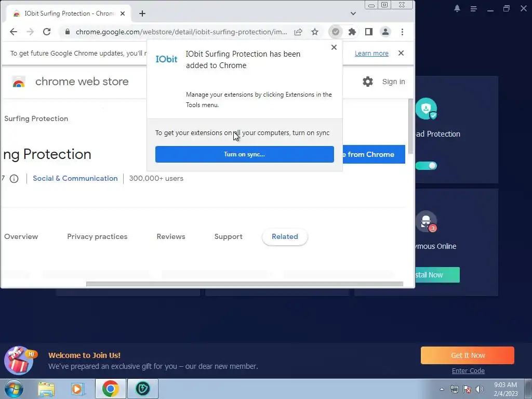
Task: Open Social & Communication category link
Action: (75, 179)
